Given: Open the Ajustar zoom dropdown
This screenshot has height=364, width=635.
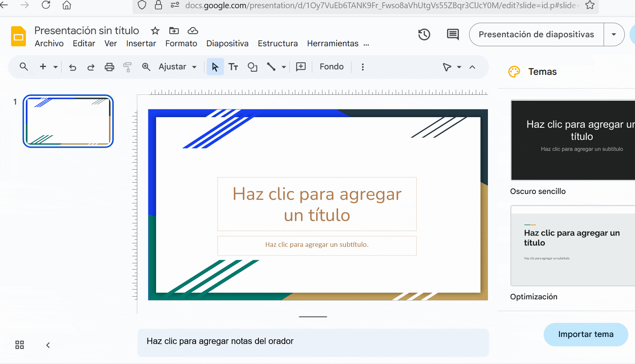Looking at the screenshot, I should 177,67.
